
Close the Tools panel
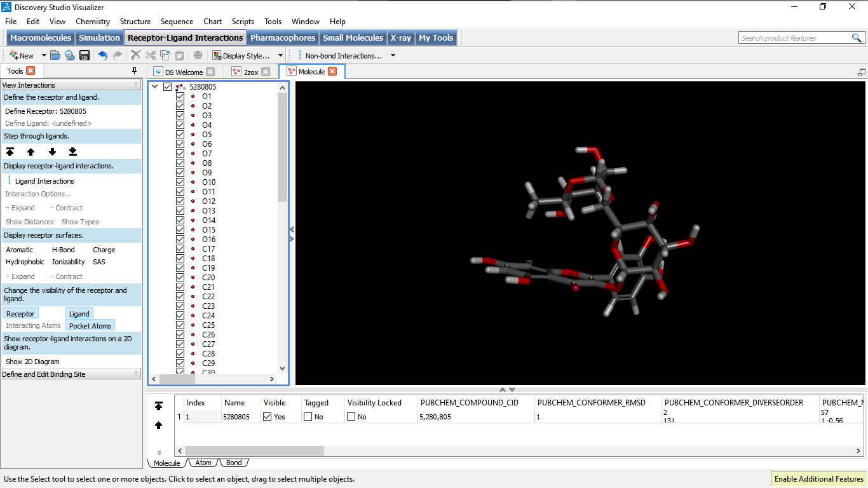click(x=31, y=71)
